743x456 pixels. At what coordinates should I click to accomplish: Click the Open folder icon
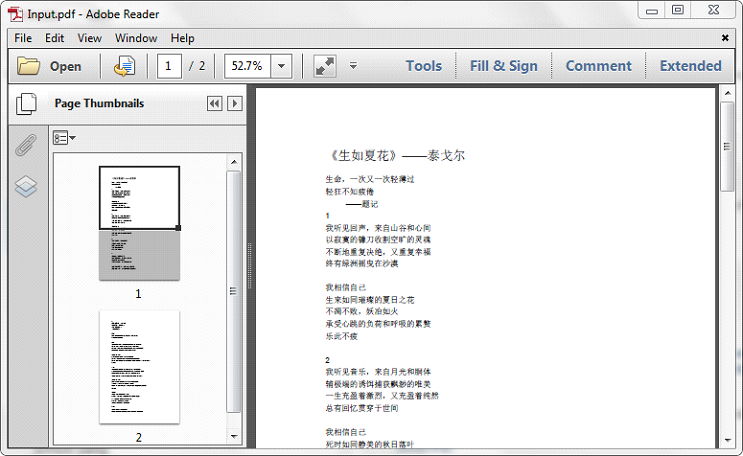pyautogui.click(x=28, y=66)
